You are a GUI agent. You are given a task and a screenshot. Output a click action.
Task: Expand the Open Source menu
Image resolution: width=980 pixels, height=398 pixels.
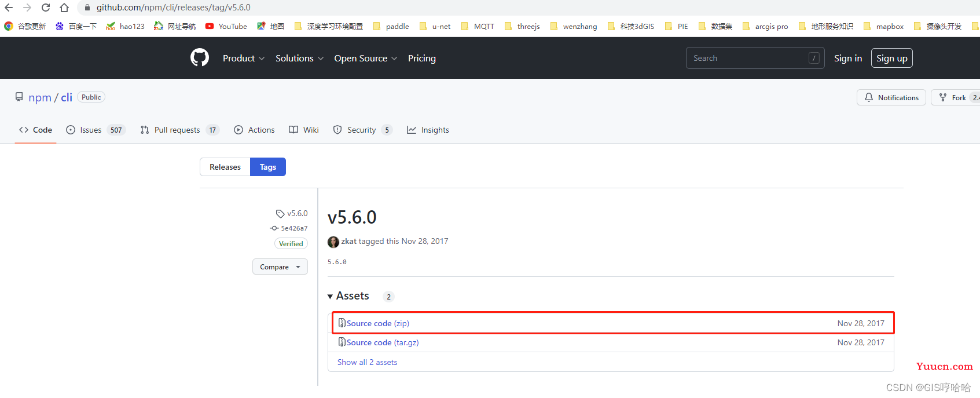[366, 58]
